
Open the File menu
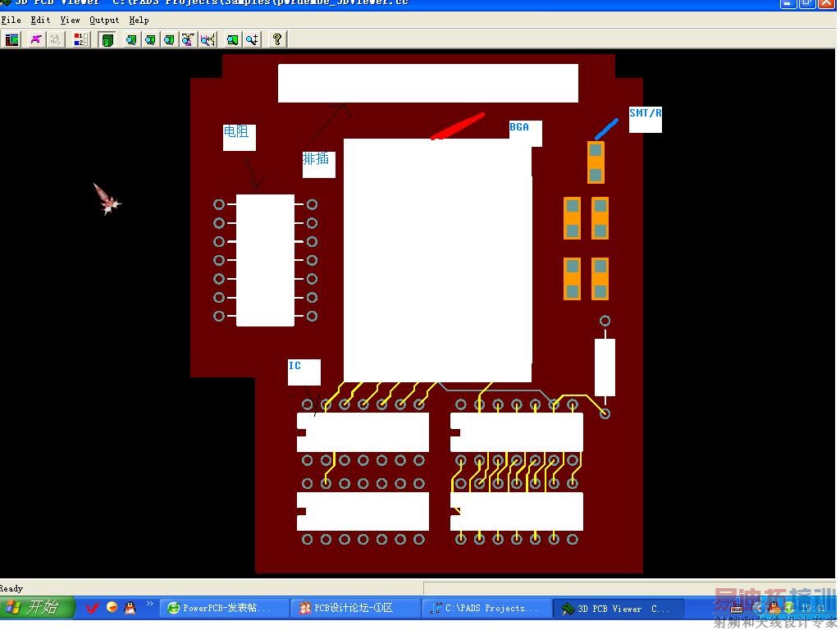click(11, 20)
